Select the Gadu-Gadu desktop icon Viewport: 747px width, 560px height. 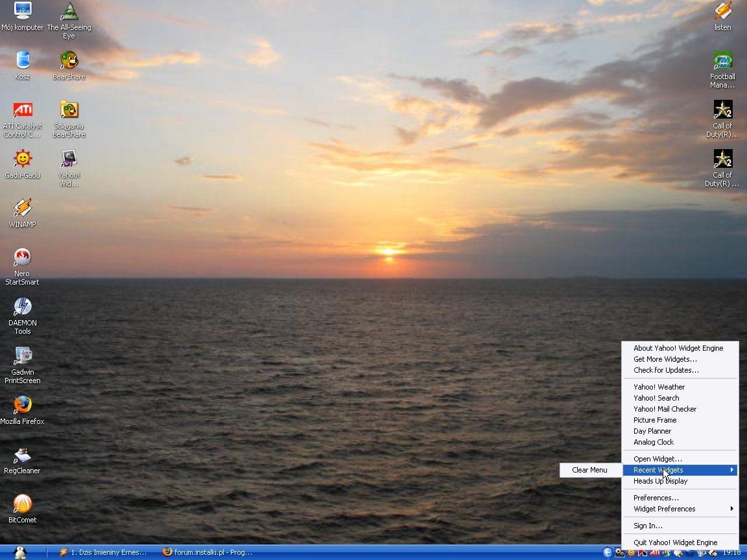tap(23, 159)
